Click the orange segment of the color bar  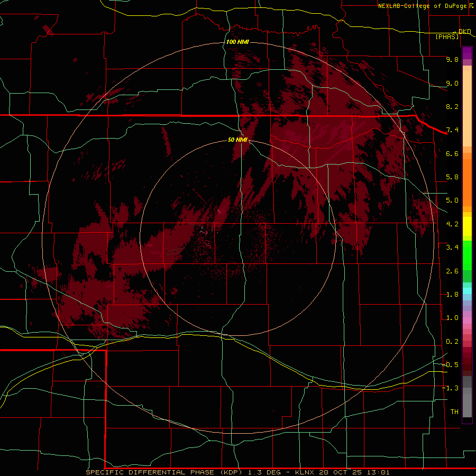[x=467, y=182]
